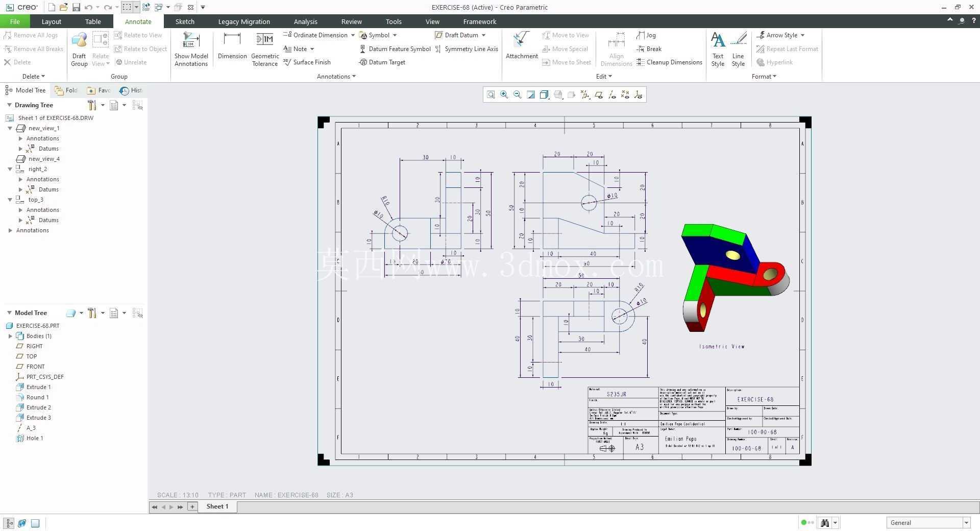This screenshot has width=980, height=531.
Task: Open Ordinate Dimension dropdown arrow
Action: (x=353, y=35)
